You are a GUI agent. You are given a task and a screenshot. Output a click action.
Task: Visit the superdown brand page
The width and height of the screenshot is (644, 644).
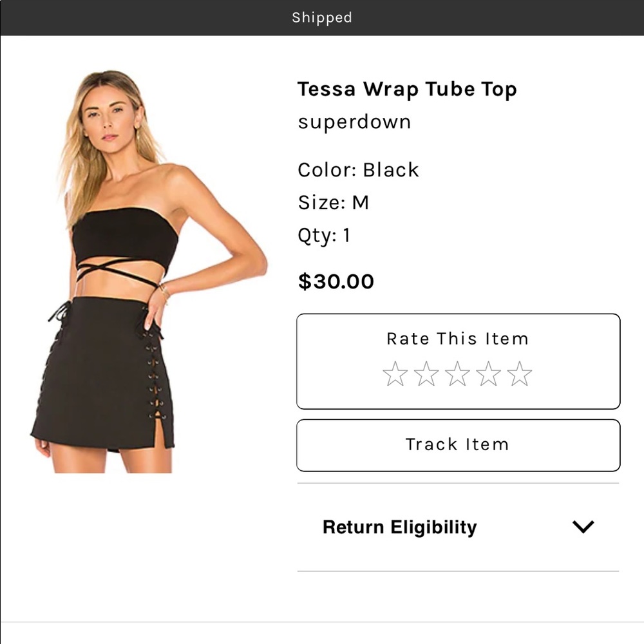(354, 122)
